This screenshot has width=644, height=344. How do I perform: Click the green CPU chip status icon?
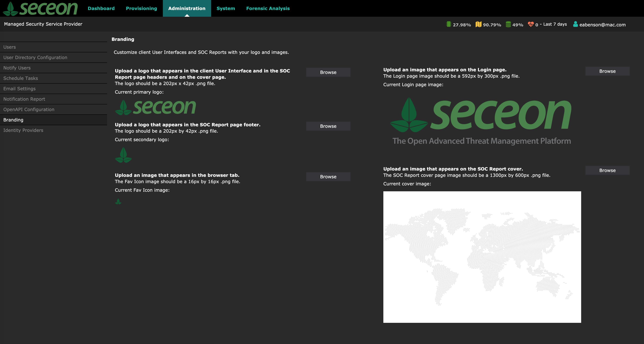(448, 24)
